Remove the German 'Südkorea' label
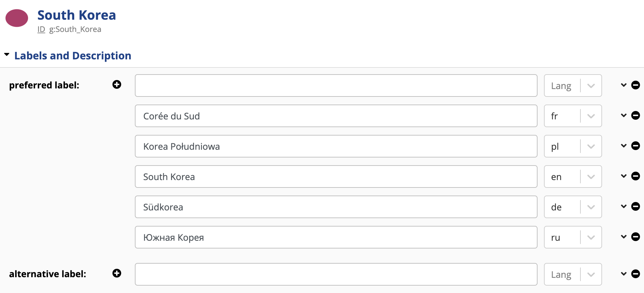Viewport: 644px width, 293px height. (636, 207)
